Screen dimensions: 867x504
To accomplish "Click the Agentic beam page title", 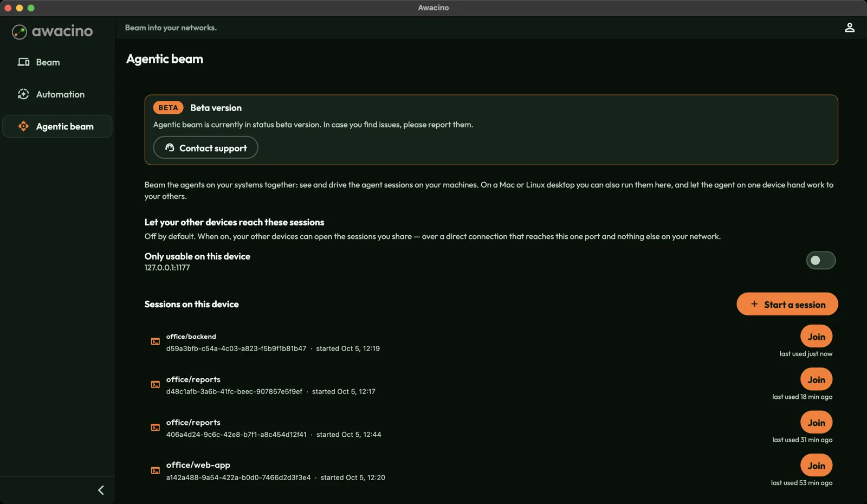I will [165, 59].
